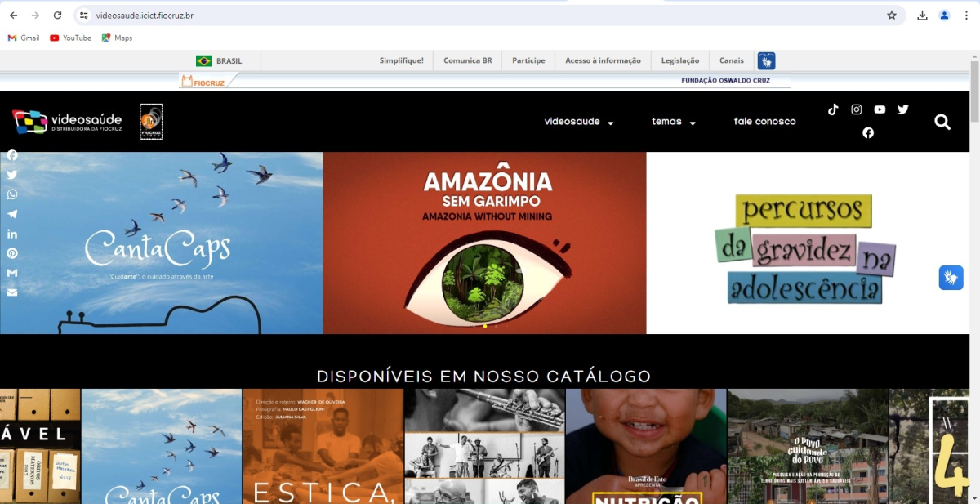Viewport: 980px width, 504px height.
Task: Share on Pinterest side icon
Action: 12,253
